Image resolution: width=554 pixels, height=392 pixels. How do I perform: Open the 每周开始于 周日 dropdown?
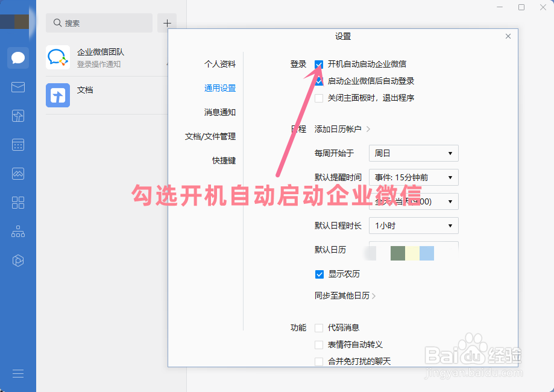coord(414,153)
